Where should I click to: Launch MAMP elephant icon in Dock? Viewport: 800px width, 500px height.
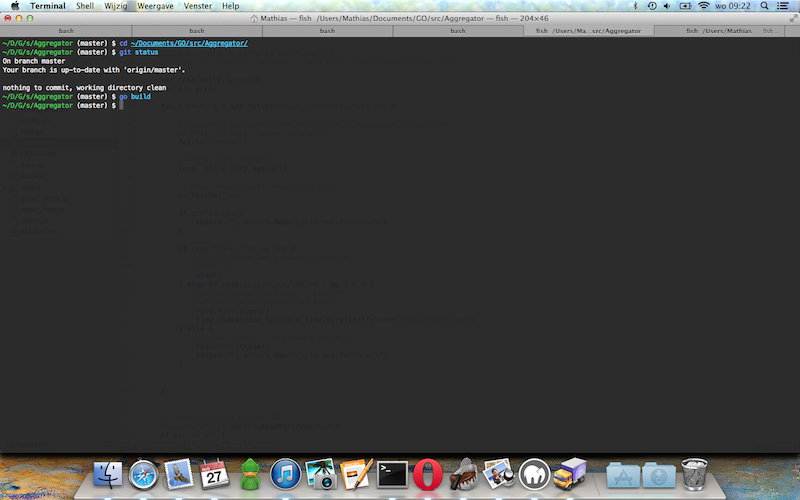click(534, 474)
